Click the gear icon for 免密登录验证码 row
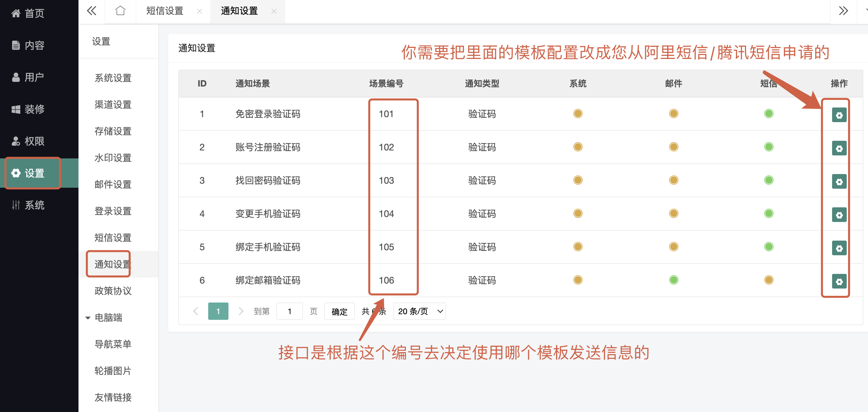Viewport: 868px width, 412px height. click(x=839, y=115)
